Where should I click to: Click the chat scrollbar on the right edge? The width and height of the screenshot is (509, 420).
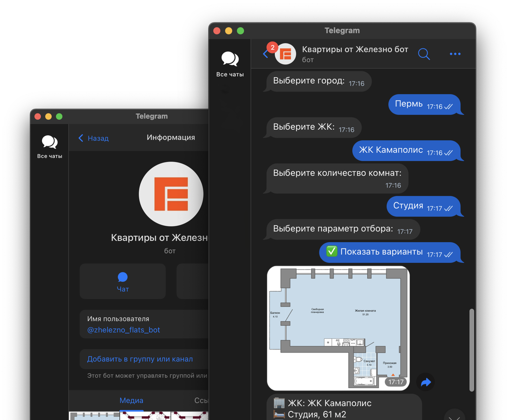472,350
